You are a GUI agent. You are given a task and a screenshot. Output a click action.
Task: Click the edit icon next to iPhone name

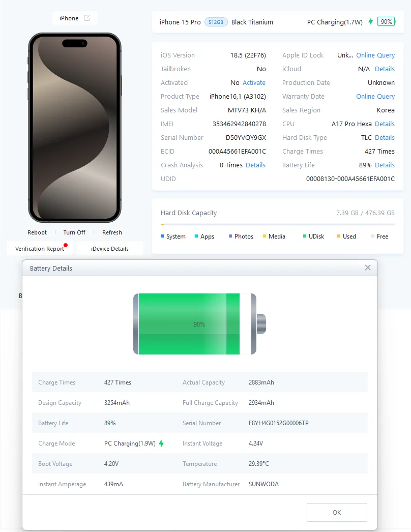[x=87, y=18]
